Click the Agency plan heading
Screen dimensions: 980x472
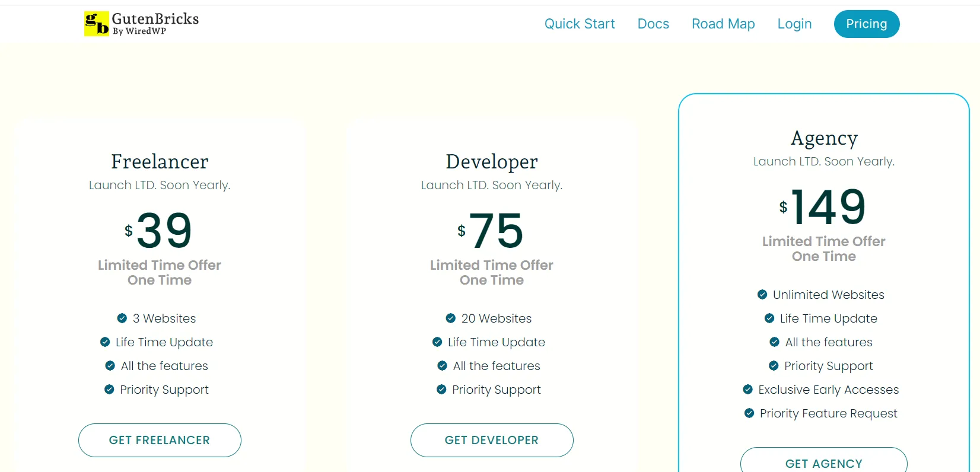point(824,138)
